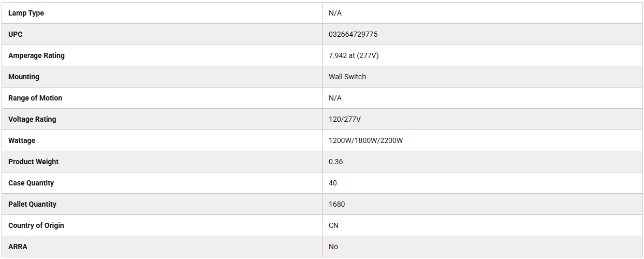This screenshot has height=259, width=644.
Task: Select the 120/277V voltage value
Action: pos(345,119)
